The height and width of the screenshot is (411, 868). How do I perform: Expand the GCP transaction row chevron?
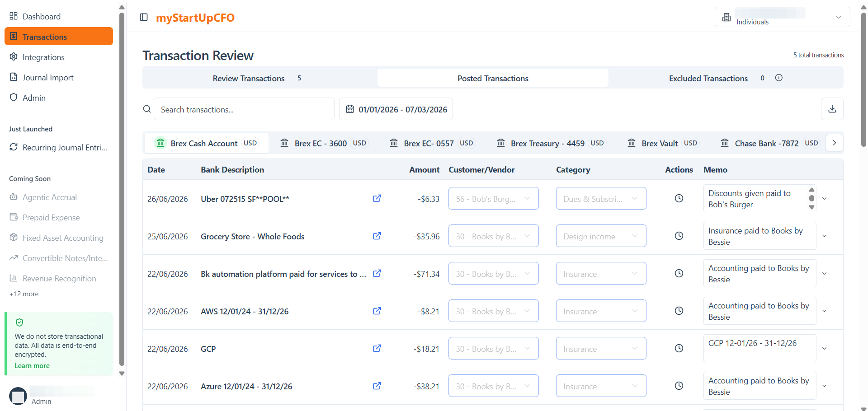(824, 348)
